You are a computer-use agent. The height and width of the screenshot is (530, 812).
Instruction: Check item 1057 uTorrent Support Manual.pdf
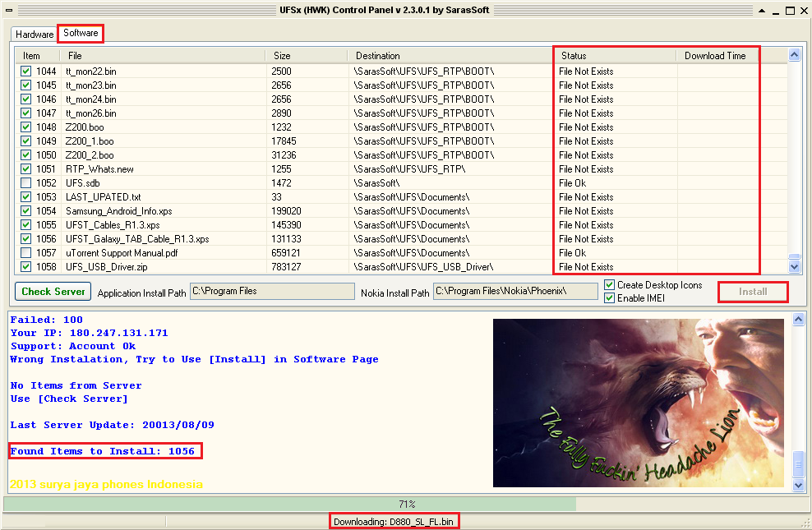point(26,252)
